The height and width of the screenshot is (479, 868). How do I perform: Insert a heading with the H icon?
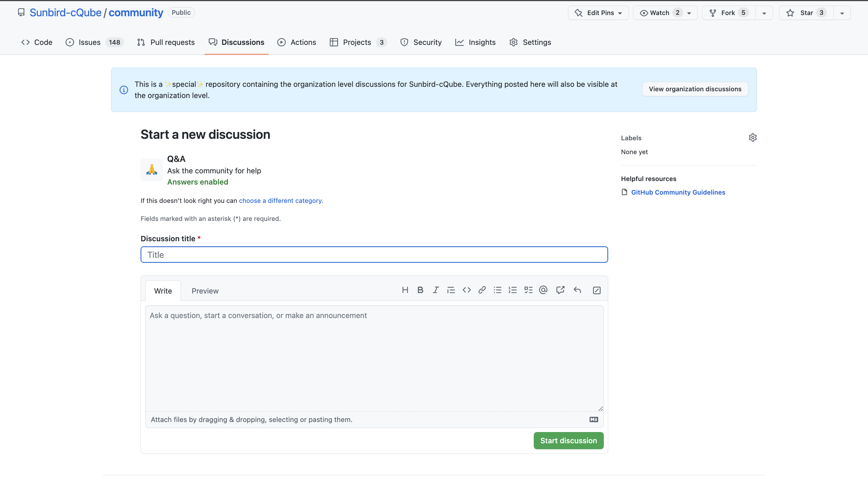pyautogui.click(x=405, y=290)
